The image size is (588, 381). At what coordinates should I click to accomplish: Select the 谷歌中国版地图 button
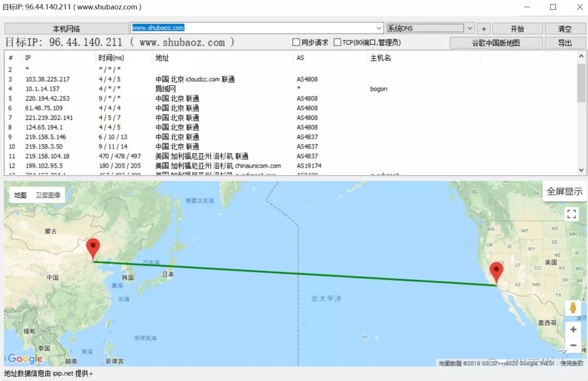(x=495, y=43)
